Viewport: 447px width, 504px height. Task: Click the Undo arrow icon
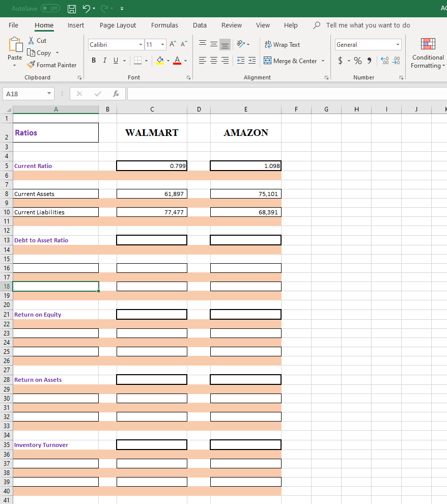coord(86,8)
